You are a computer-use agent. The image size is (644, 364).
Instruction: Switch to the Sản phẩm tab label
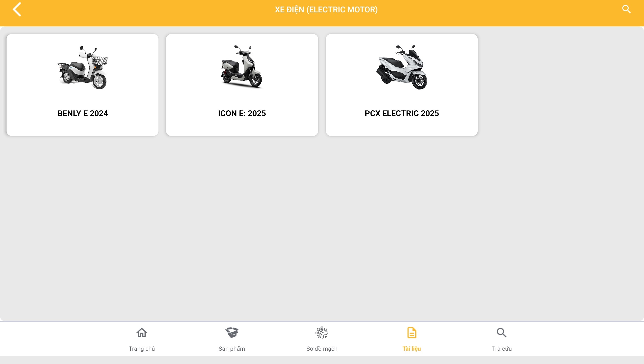(232, 349)
